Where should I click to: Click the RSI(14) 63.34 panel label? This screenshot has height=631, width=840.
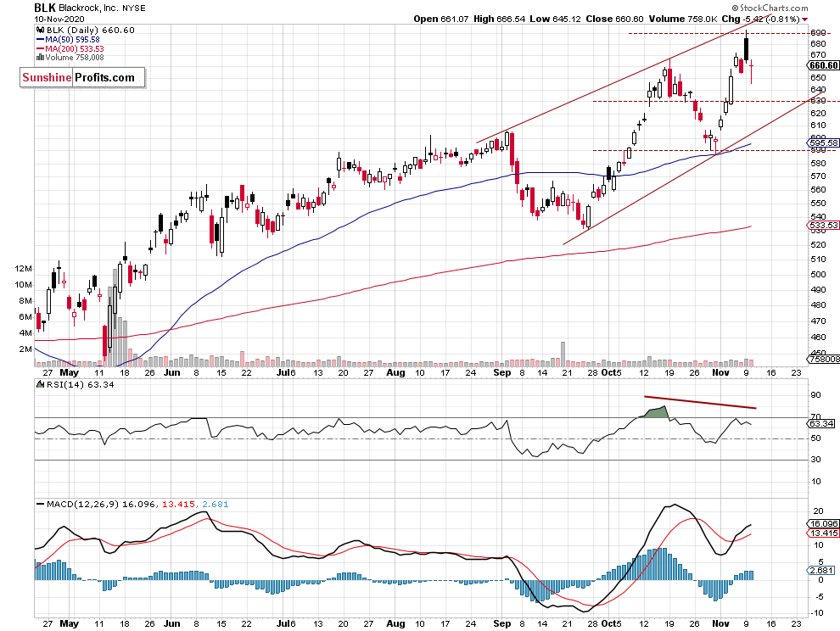81,384
